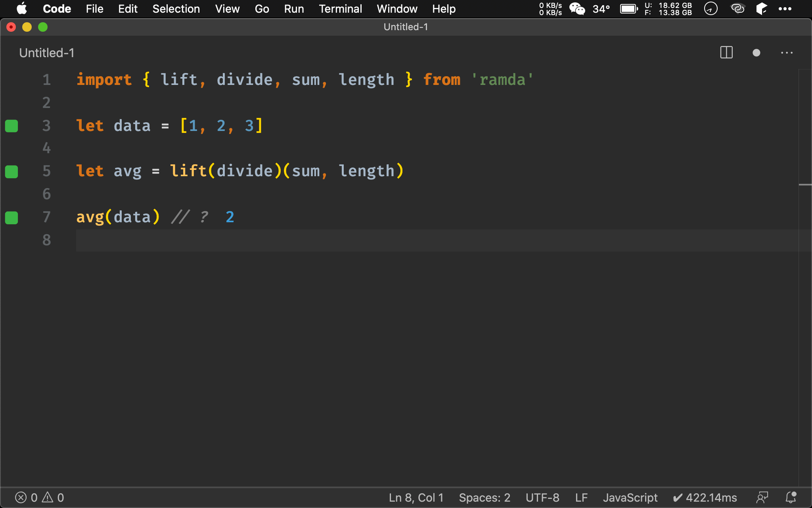The image size is (812, 508).
Task: Select the Untitled-1 editor tab
Action: (x=47, y=53)
